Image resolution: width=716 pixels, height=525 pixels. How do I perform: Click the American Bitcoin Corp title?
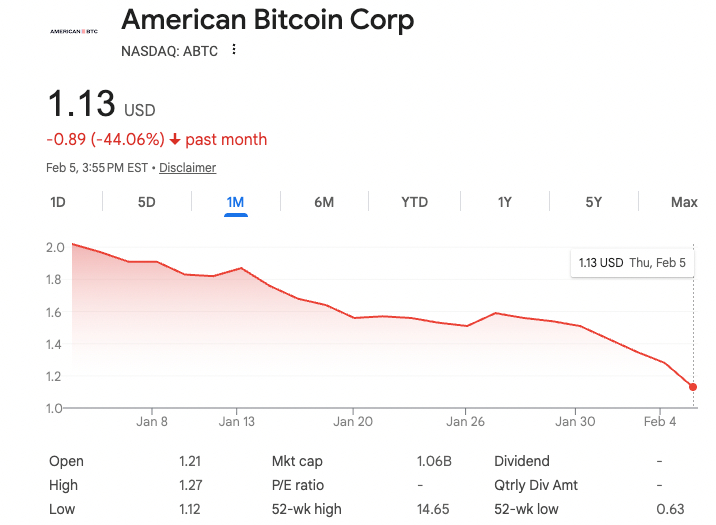(x=267, y=19)
